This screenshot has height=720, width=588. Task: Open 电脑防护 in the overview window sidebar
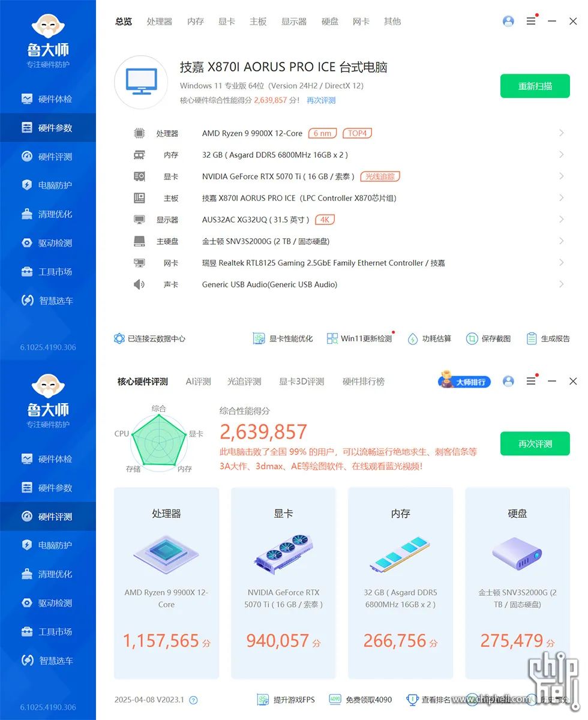(48, 185)
